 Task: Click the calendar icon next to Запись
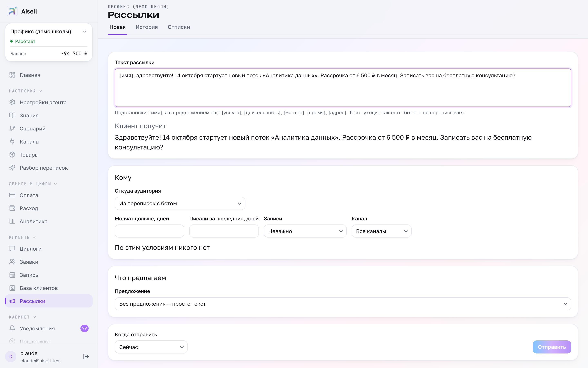[12, 275]
